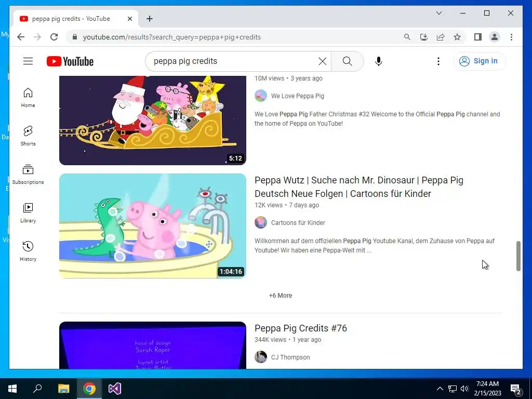
Task: Open History in the sidebar
Action: (x=28, y=251)
